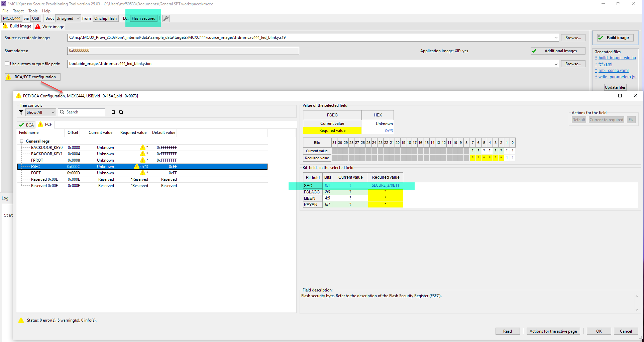
Task: Select the FSLACC bit-field row
Action: (x=353, y=192)
